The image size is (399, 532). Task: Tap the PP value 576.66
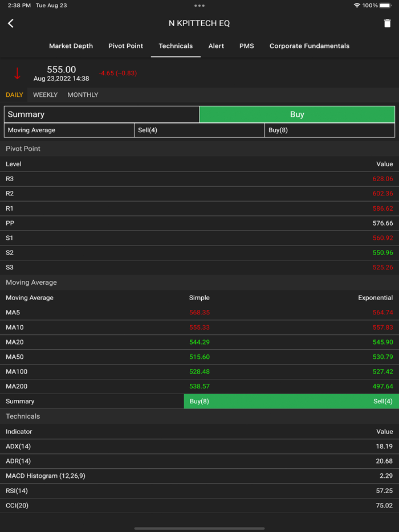[382, 223]
